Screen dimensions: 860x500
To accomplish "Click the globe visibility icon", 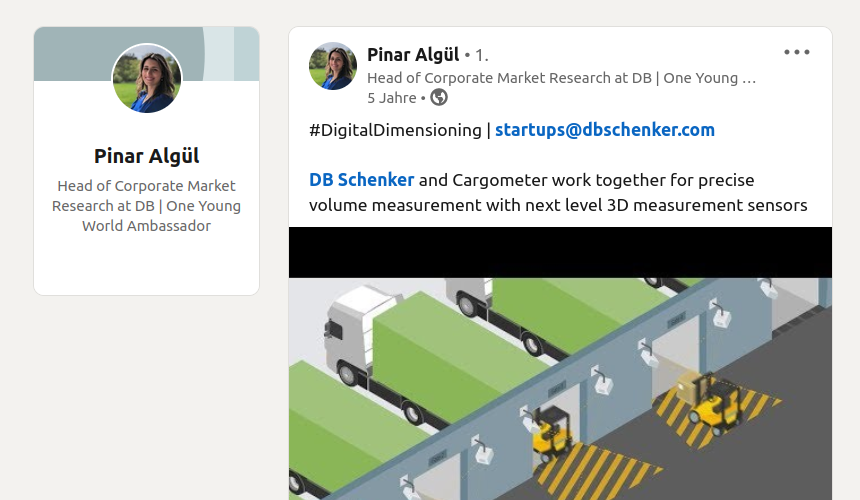I will click(439, 97).
